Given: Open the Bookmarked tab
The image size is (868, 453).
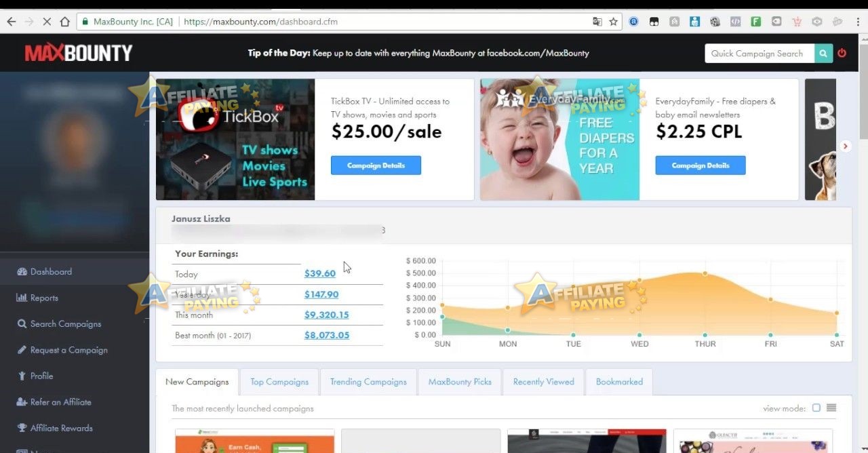Looking at the screenshot, I should pyautogui.click(x=619, y=382).
